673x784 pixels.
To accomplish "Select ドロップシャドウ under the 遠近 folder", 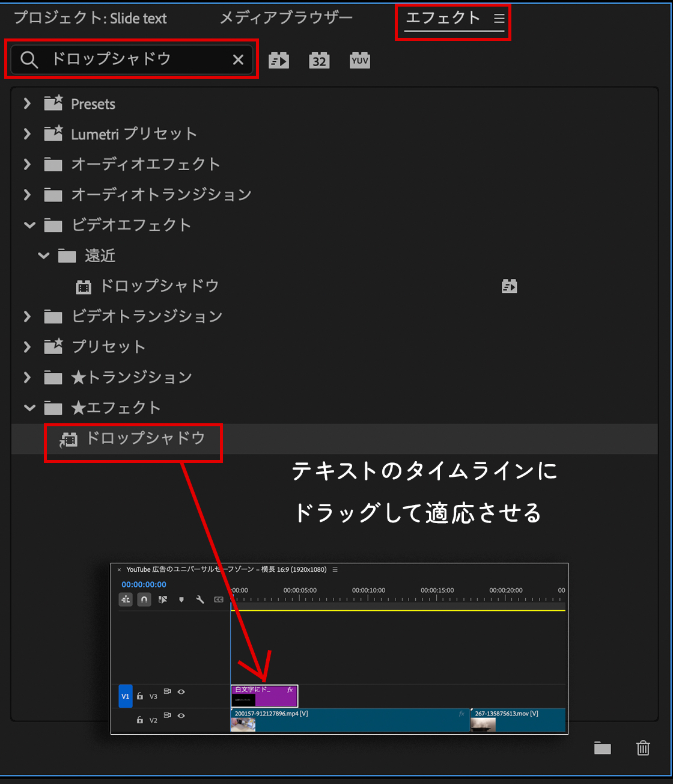I will pos(159,286).
